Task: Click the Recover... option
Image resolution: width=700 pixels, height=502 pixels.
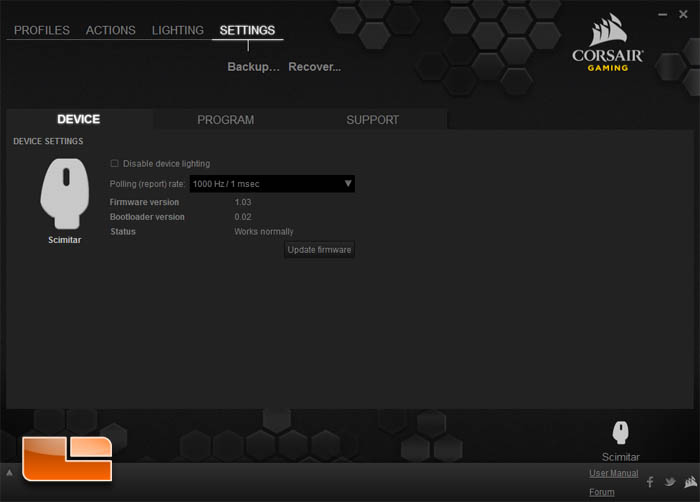Action: click(x=315, y=67)
